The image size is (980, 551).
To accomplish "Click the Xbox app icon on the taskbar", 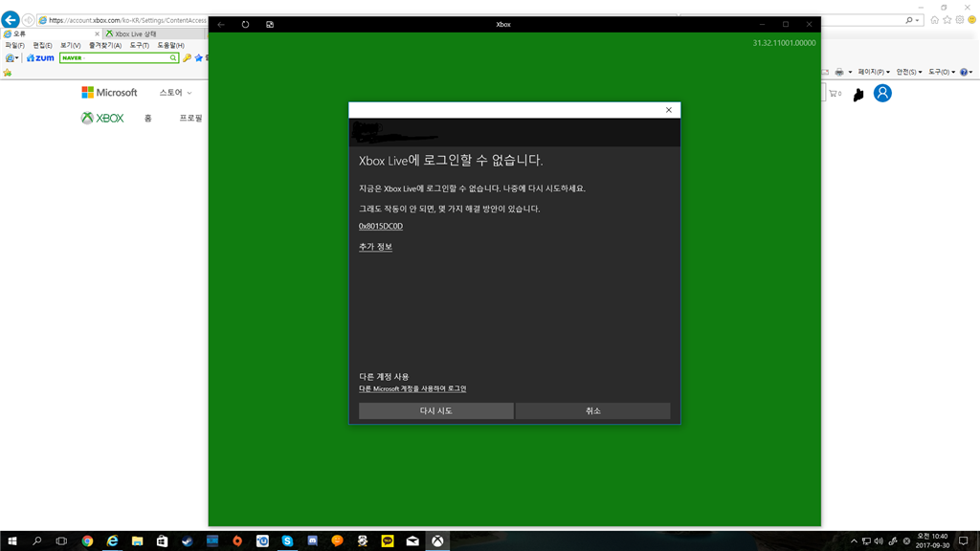I will coord(437,541).
